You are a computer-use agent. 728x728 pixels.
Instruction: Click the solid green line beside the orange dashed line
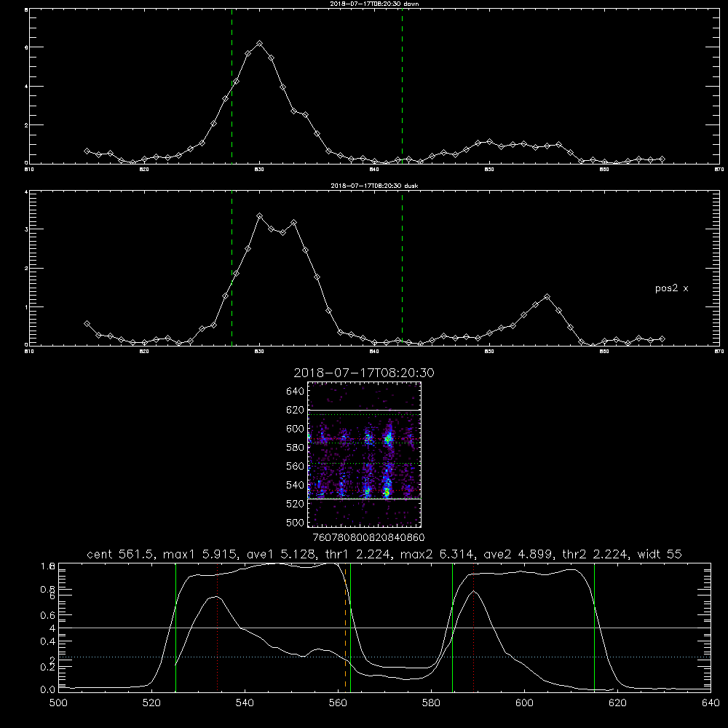click(x=351, y=627)
